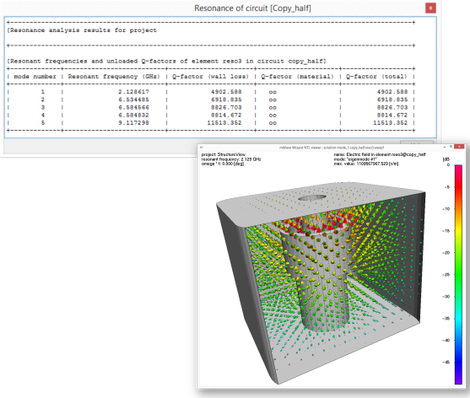Click the circular hole on the cavity top
Screen dimensions: 470x398
click(312, 198)
